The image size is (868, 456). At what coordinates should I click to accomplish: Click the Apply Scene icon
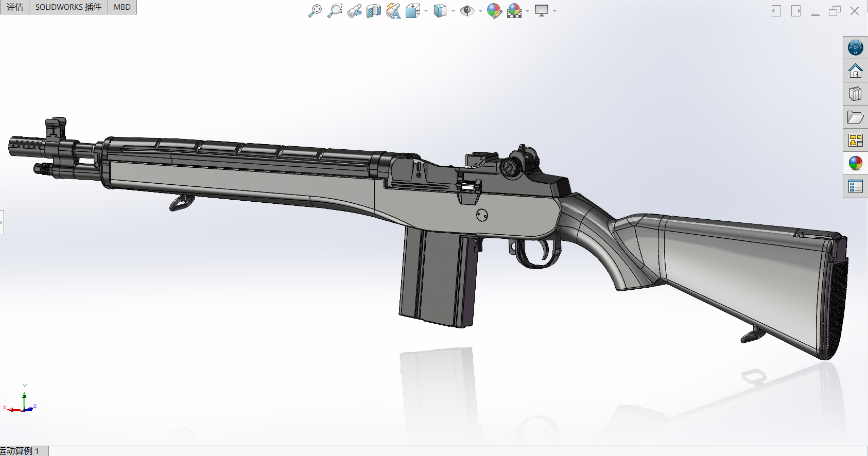coord(514,10)
